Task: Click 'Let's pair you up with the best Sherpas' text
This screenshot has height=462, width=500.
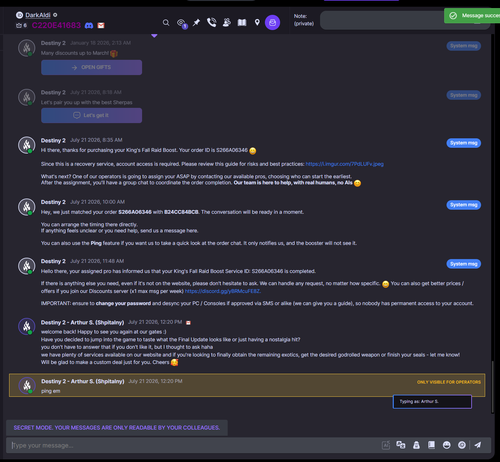Action: pyautogui.click(x=87, y=102)
